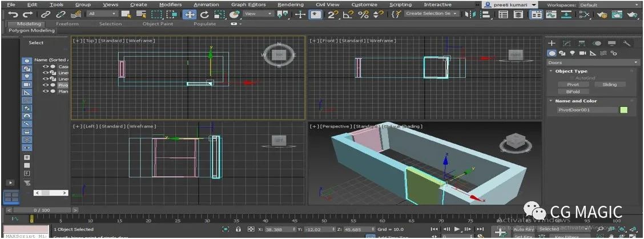Select the Unlink Selection icon
The height and width of the screenshot is (239, 644).
[x=61, y=14]
